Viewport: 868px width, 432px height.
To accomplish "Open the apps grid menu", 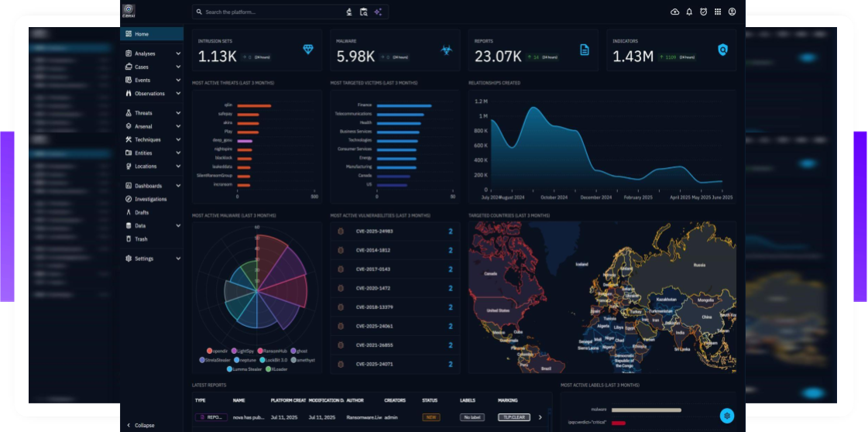I will pos(718,12).
